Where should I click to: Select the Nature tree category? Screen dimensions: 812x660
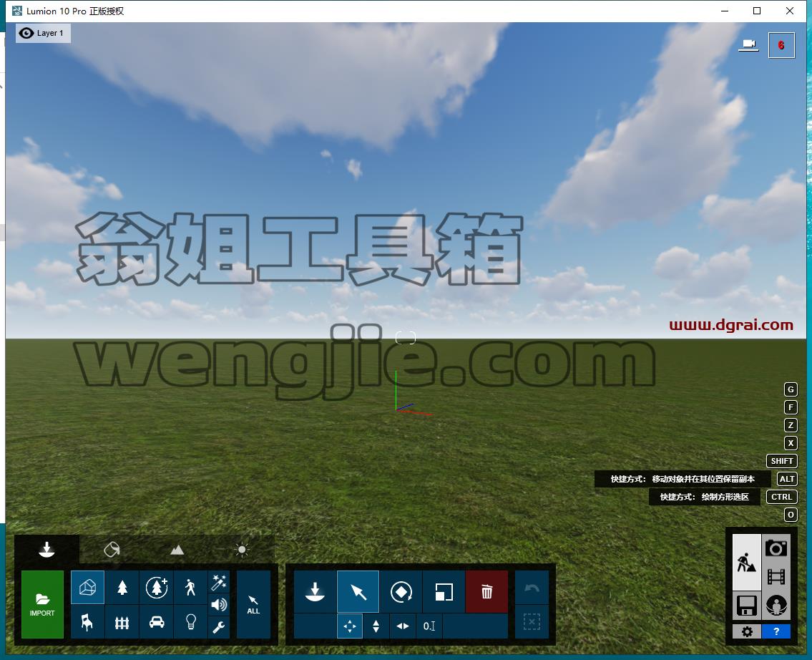click(x=122, y=588)
